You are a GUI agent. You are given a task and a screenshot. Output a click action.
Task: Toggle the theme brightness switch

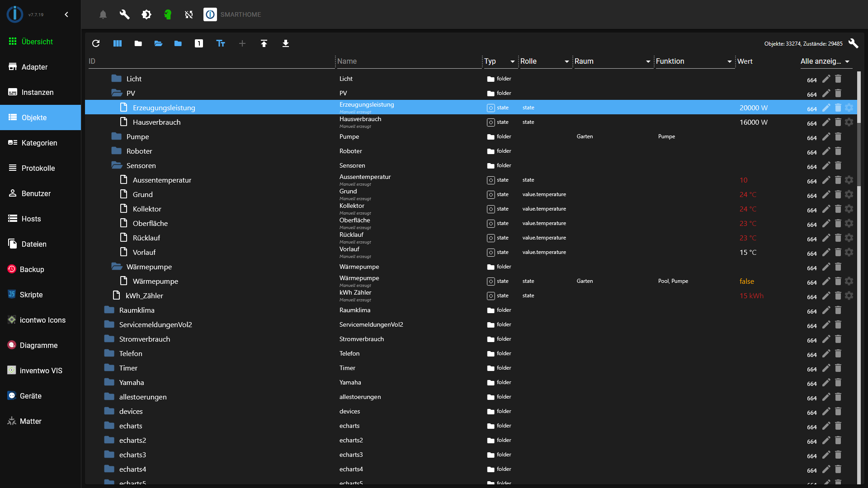pos(146,14)
